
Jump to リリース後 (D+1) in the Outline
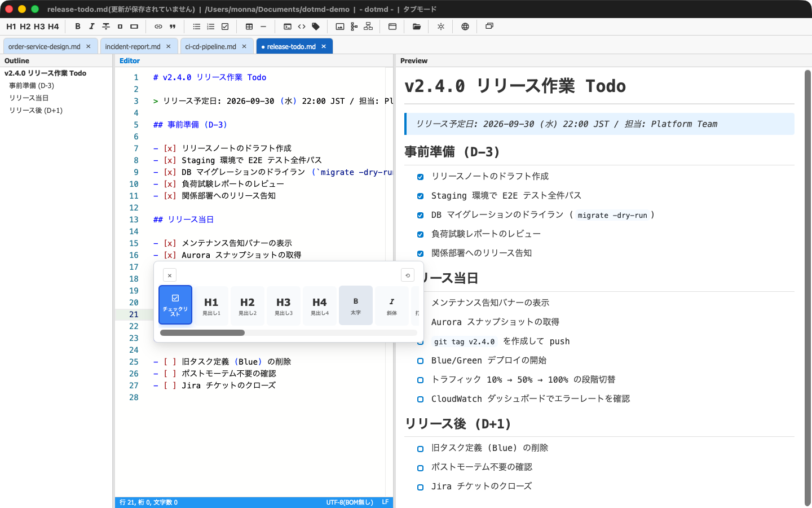(x=36, y=111)
